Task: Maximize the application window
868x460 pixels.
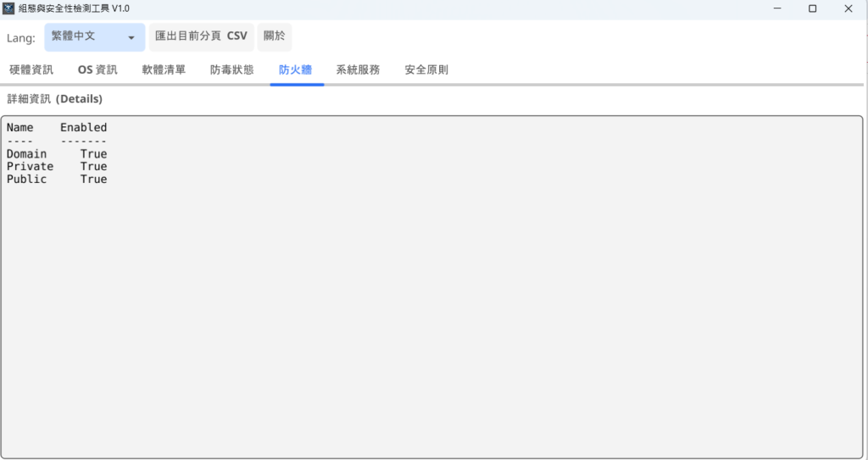Action: [812, 8]
